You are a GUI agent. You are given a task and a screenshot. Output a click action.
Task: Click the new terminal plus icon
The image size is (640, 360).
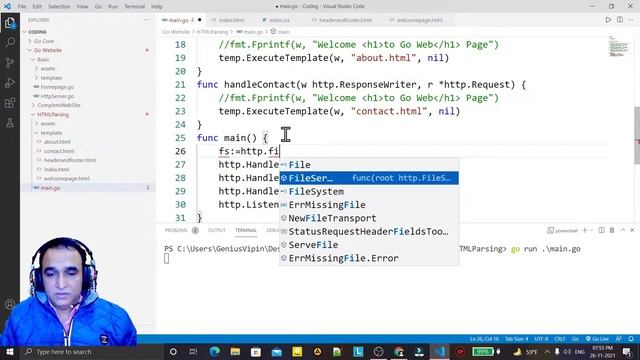[584, 231]
